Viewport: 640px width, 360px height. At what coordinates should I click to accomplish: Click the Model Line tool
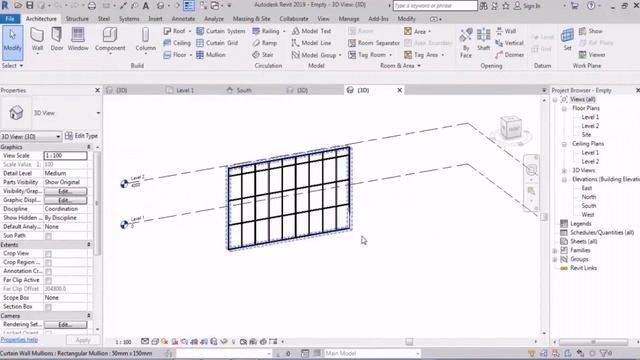[311, 43]
